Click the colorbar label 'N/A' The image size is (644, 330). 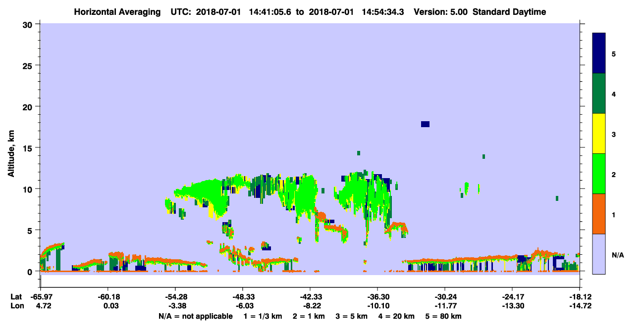[x=617, y=255]
